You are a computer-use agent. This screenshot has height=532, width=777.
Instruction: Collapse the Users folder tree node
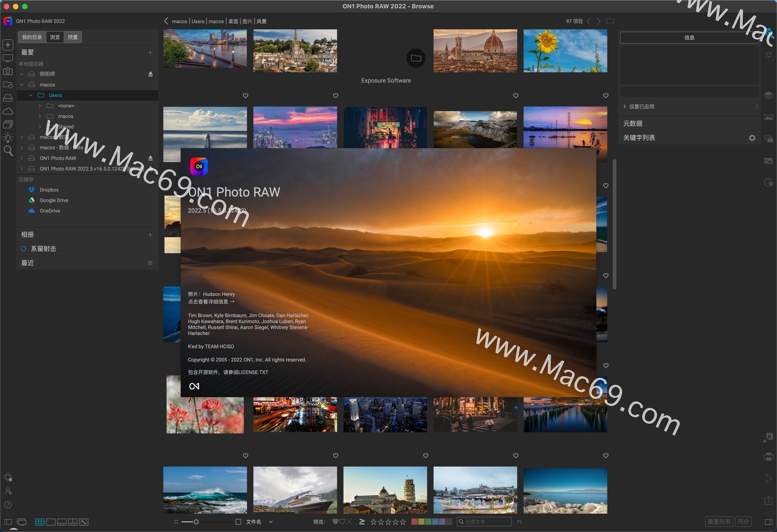coord(31,95)
